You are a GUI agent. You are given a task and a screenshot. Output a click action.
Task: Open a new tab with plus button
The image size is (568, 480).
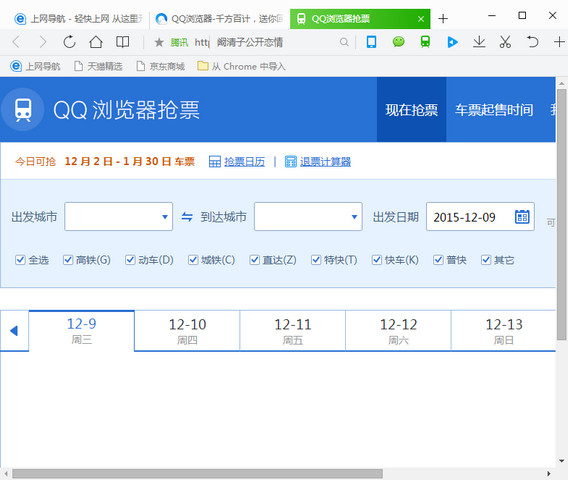[443, 18]
